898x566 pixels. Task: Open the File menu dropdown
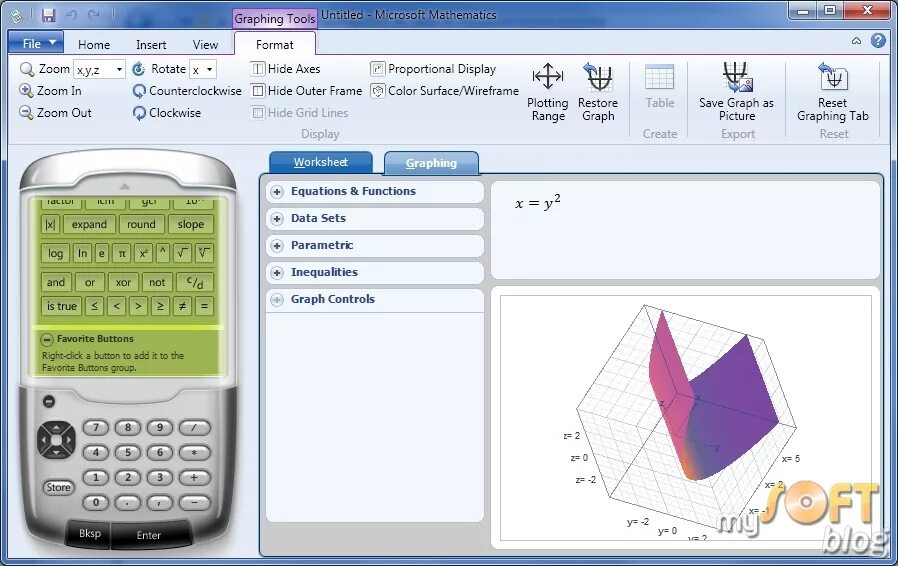click(x=36, y=43)
